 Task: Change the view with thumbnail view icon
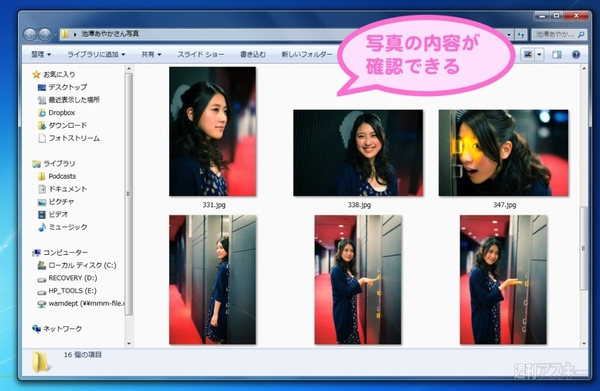pos(528,54)
